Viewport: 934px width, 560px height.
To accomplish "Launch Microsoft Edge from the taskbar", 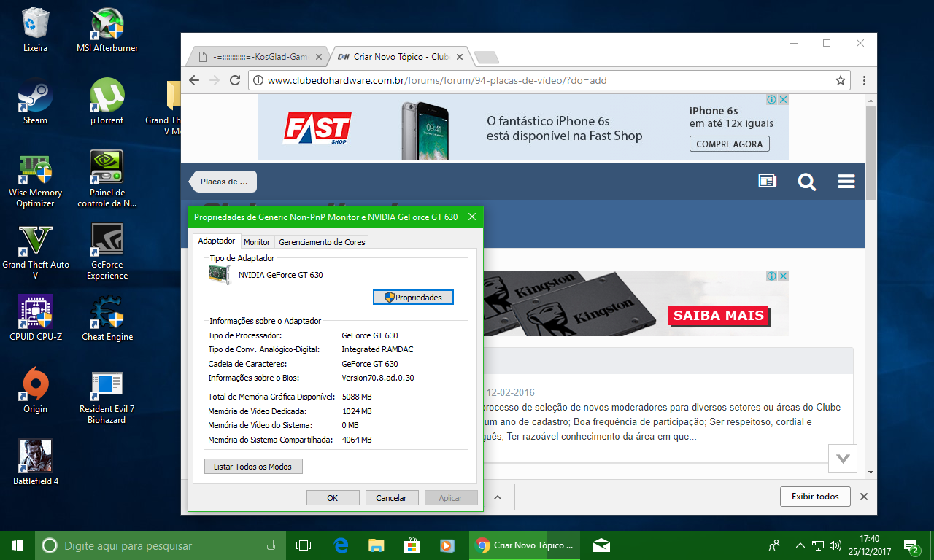I will (x=341, y=545).
